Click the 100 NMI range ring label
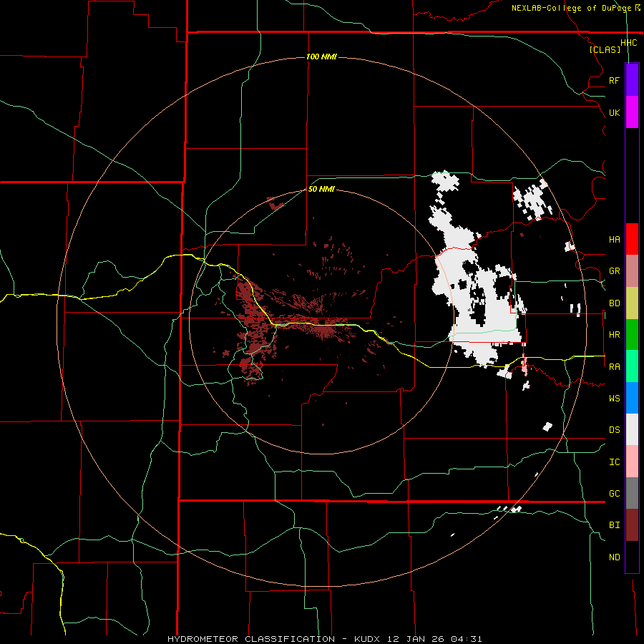The height and width of the screenshot is (644, 644). [321, 57]
